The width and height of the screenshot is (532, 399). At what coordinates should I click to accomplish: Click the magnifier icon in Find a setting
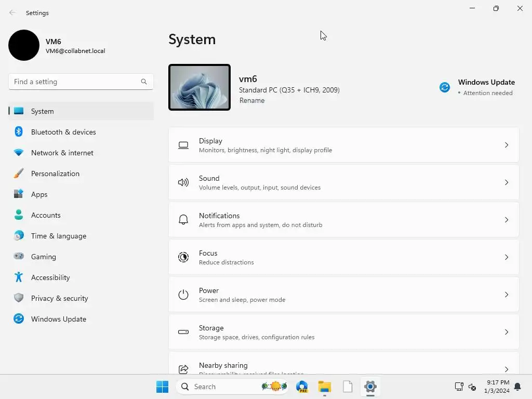pos(144,82)
